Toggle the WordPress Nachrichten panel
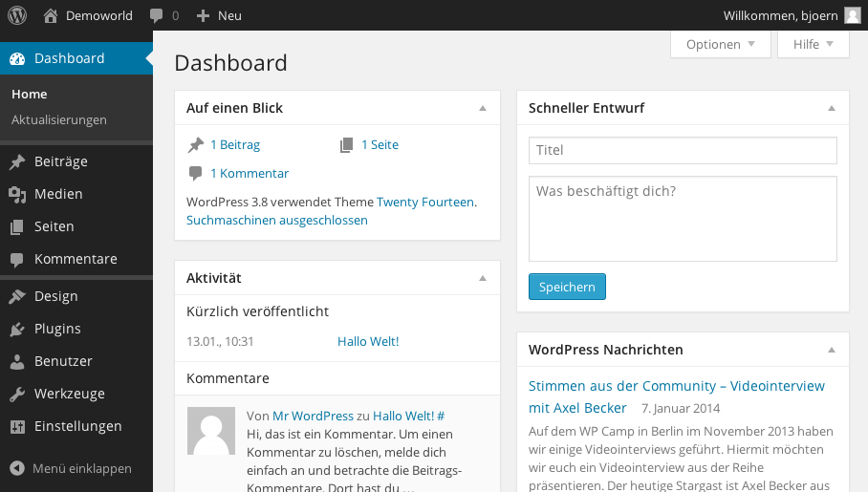This screenshot has width=868, height=492. 832,350
